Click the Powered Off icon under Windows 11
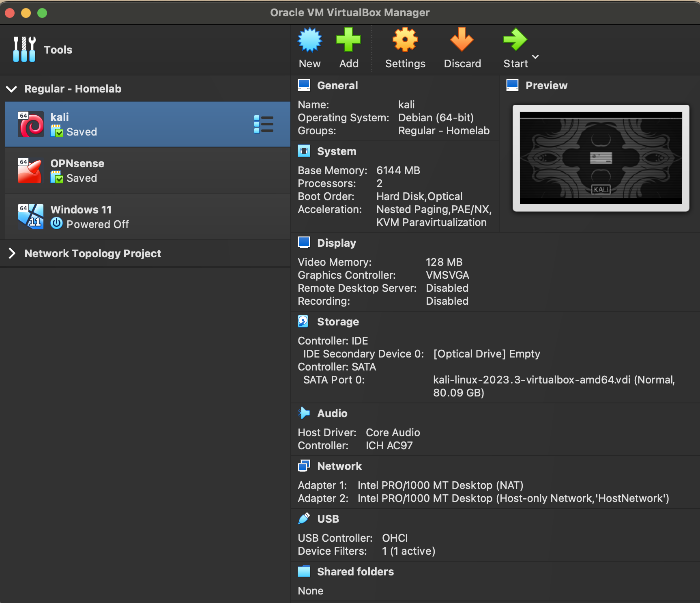This screenshot has height=603, width=700. pyautogui.click(x=57, y=224)
